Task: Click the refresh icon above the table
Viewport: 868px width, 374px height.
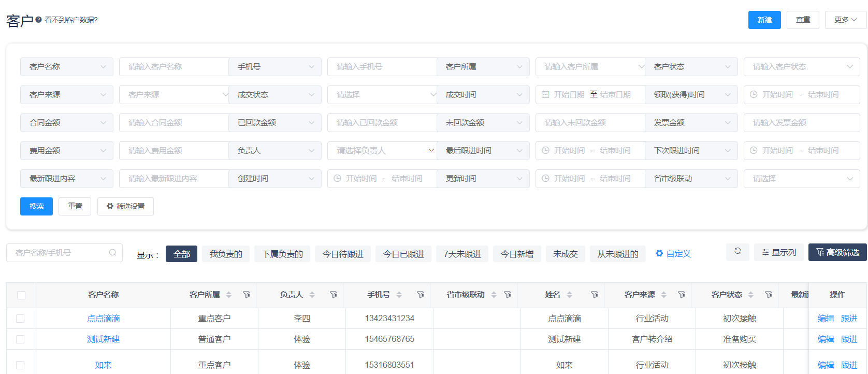Action: pyautogui.click(x=737, y=251)
